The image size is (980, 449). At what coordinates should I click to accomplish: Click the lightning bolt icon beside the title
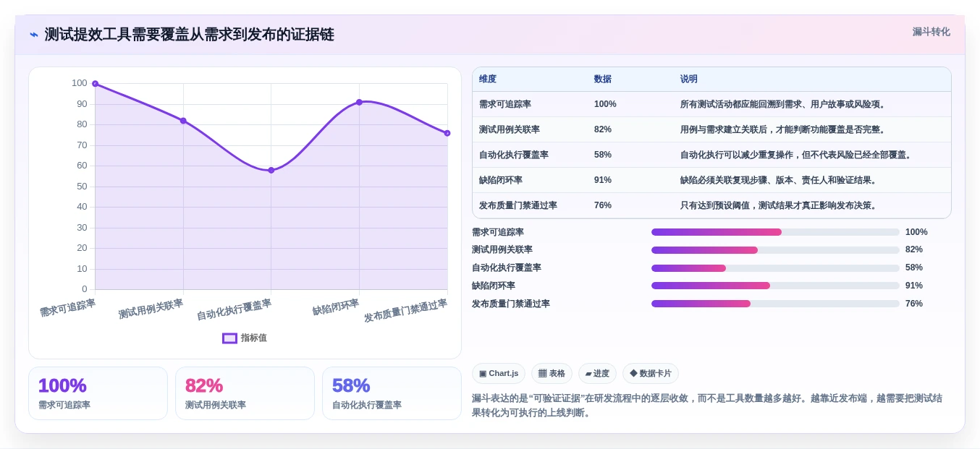tap(34, 35)
